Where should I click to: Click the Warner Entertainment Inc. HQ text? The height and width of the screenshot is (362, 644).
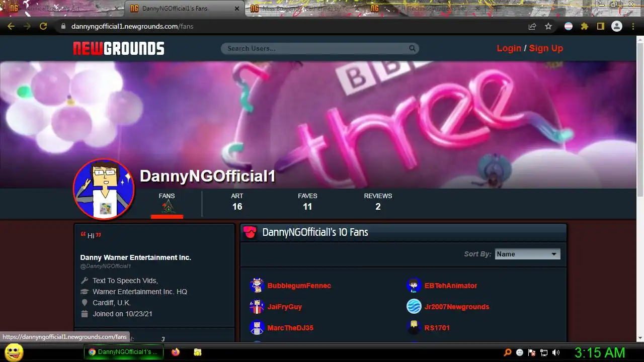click(140, 292)
